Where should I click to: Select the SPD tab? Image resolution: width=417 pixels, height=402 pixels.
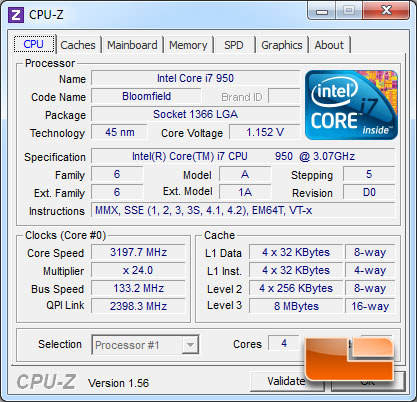pyautogui.click(x=234, y=45)
